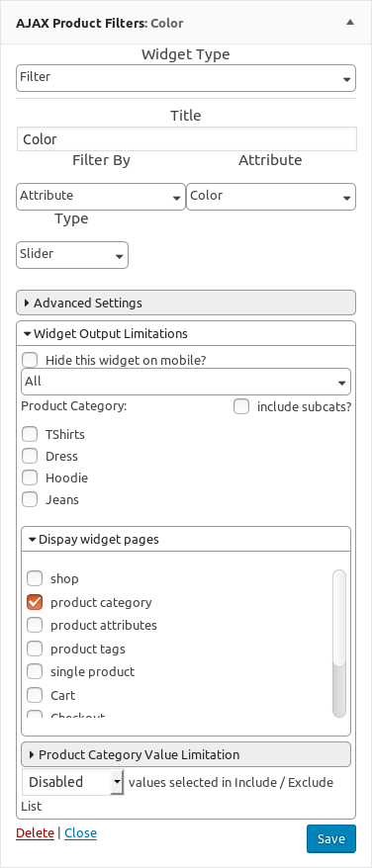Tick the Hoodie category checkbox
Screen dimensions: 372x868
click(30, 477)
